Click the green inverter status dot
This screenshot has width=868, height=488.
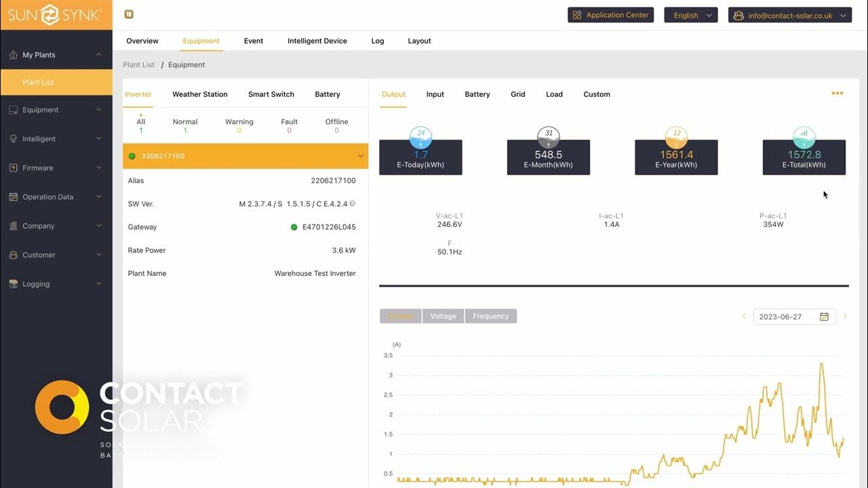tap(132, 157)
